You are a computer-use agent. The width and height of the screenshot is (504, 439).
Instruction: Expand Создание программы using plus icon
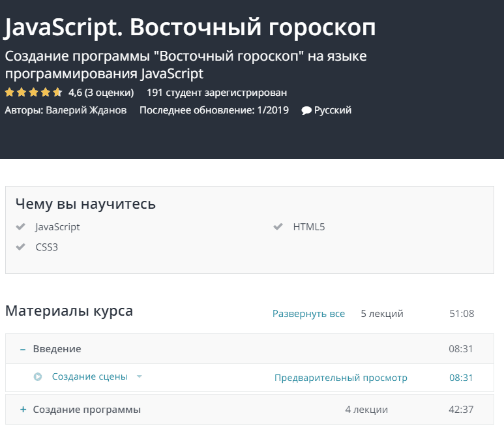pyautogui.click(x=23, y=410)
